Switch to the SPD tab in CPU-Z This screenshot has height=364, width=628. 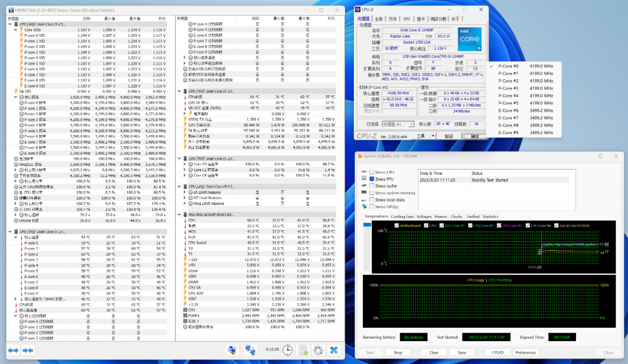[406, 18]
